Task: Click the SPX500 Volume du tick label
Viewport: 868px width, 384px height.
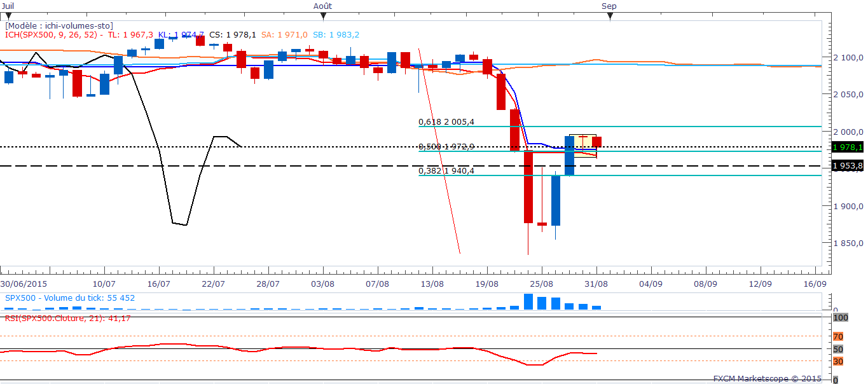Action: (70, 298)
